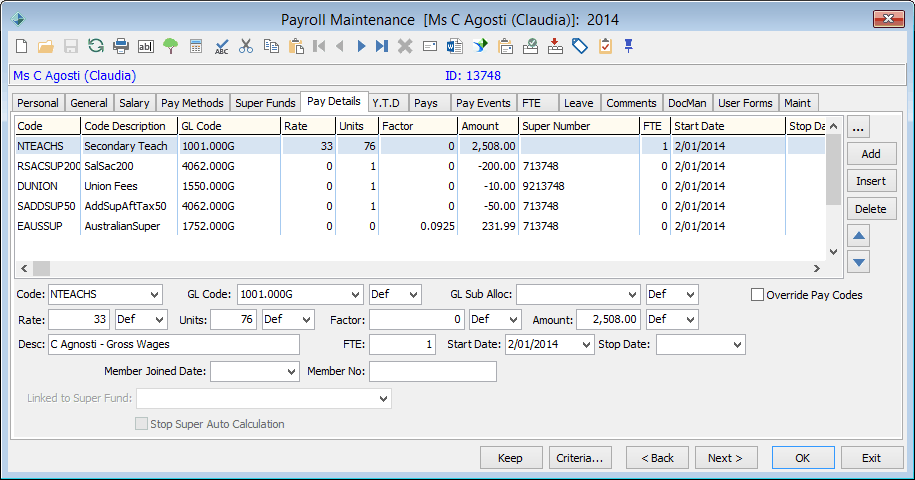Click the clipboard checkmark icon
Viewport: 915px width, 480px height.
(x=605, y=46)
